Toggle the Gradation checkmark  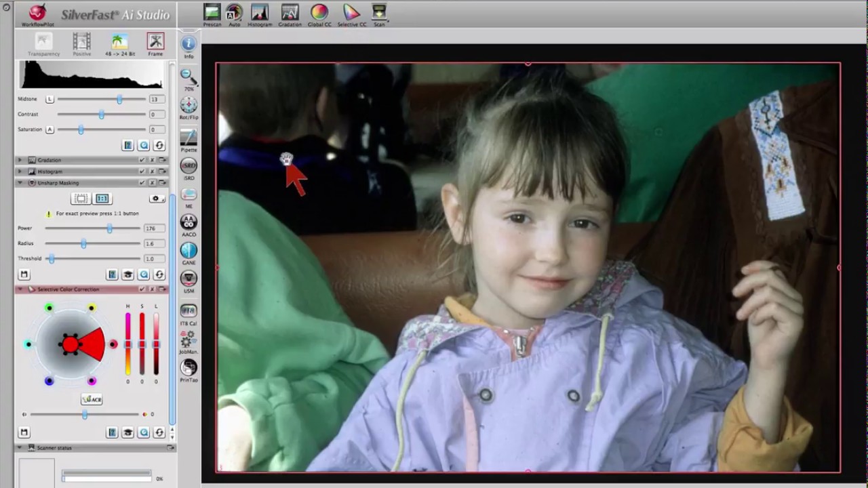tap(142, 160)
